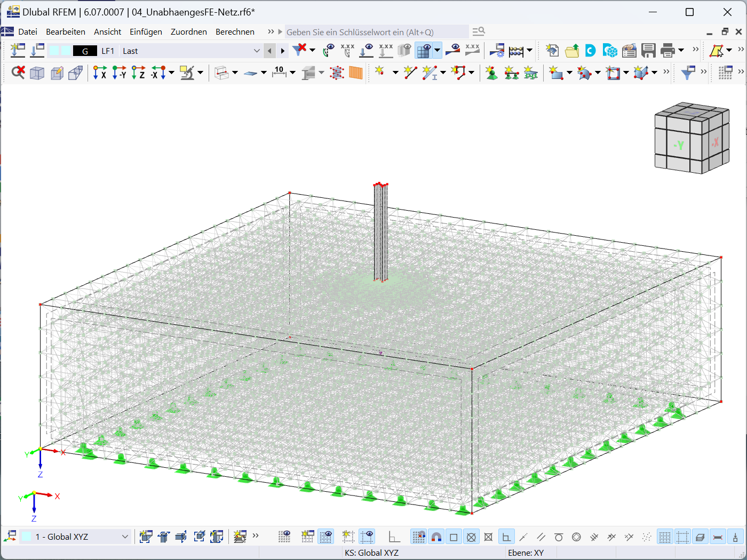Toggle load visibility eye icon
The width and height of the screenshot is (747, 560).
point(367,51)
